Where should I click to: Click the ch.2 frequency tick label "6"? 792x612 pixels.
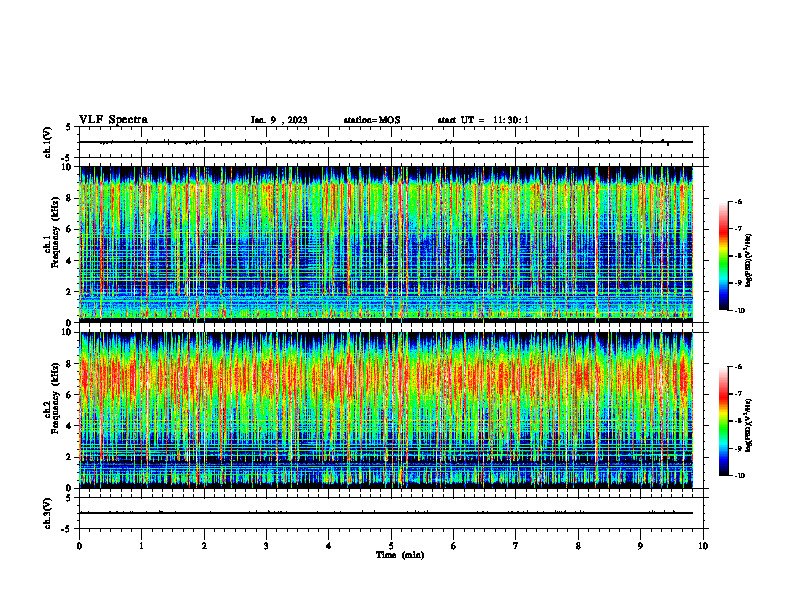pyautogui.click(x=70, y=395)
